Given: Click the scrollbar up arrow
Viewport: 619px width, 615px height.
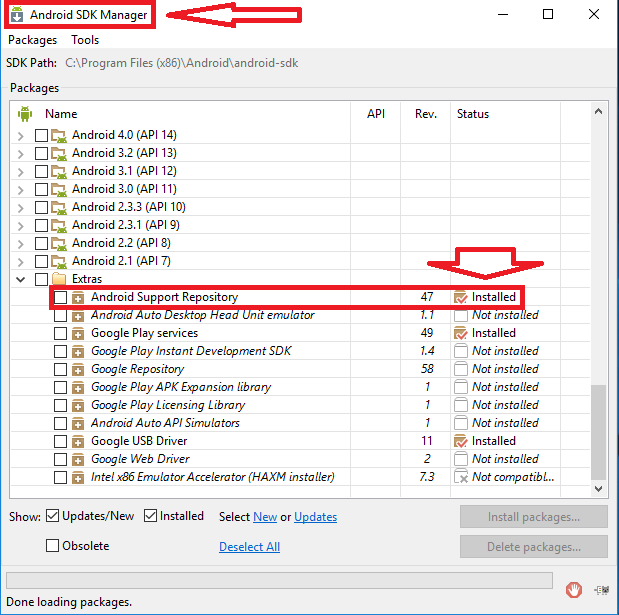Looking at the screenshot, I should [x=598, y=111].
